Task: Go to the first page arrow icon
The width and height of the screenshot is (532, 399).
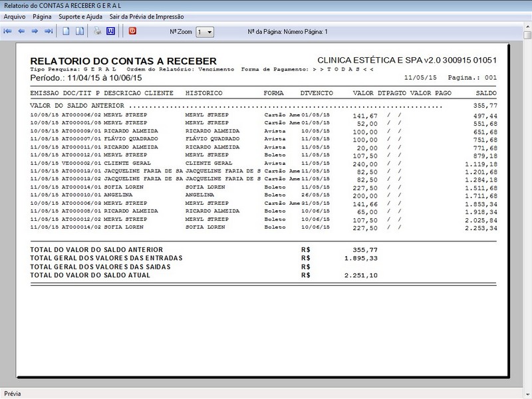Action: 7,31
